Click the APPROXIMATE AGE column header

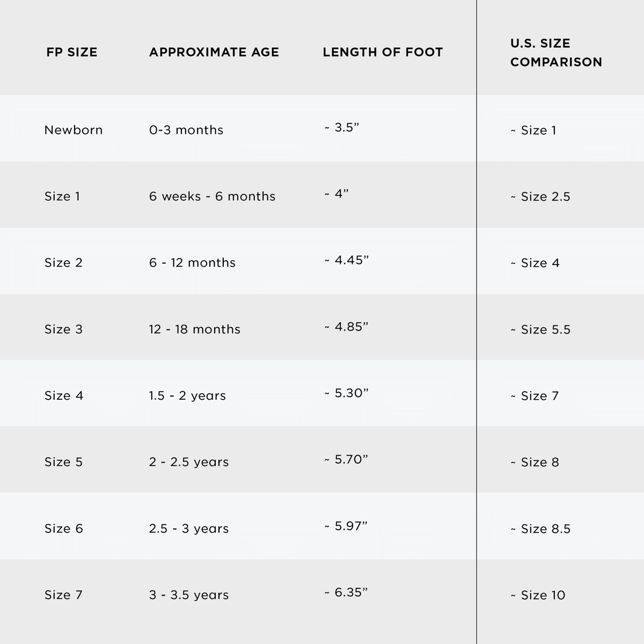click(x=214, y=52)
